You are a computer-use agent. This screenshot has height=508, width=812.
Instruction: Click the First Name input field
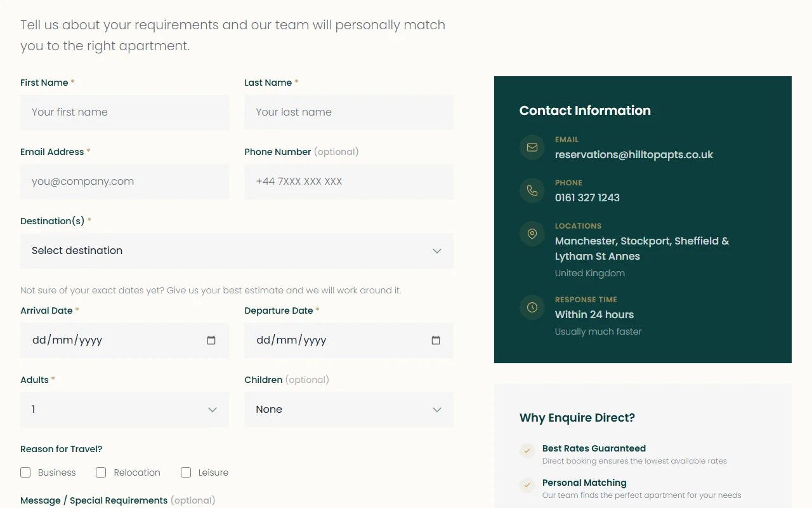pyautogui.click(x=124, y=112)
